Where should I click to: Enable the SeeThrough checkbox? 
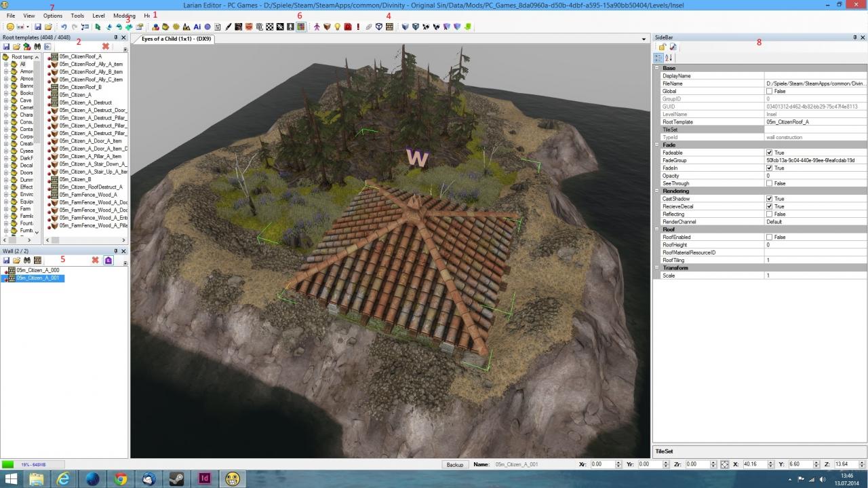[x=769, y=183]
